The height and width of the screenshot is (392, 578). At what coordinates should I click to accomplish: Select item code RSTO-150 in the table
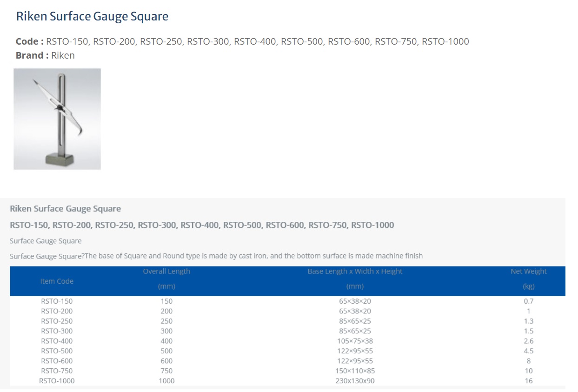coord(57,301)
